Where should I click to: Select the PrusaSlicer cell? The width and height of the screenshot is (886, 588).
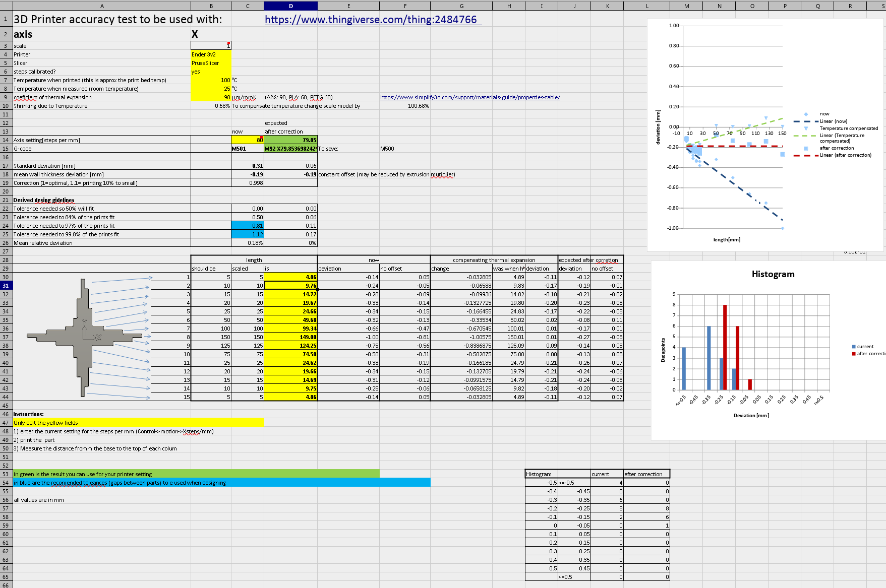pyautogui.click(x=211, y=62)
